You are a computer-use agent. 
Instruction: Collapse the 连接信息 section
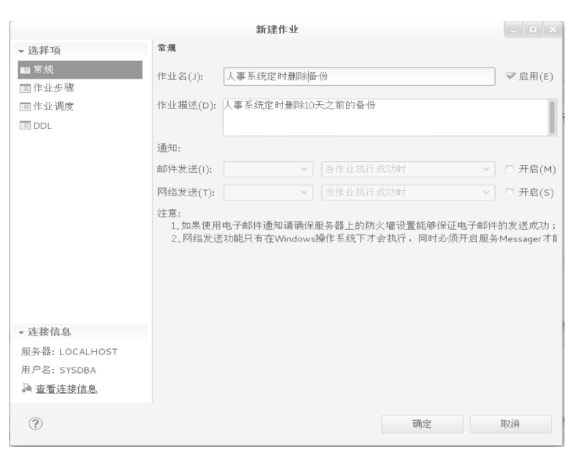click(x=21, y=332)
